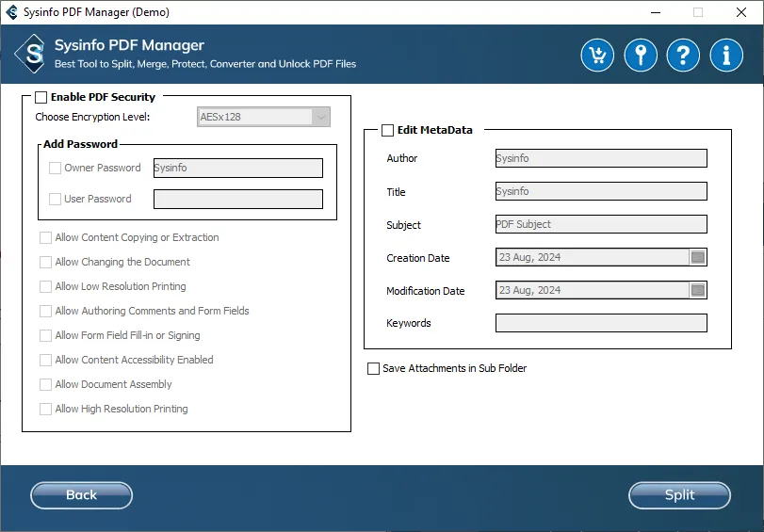Viewport: 764px width, 532px height.
Task: Select the Author text field
Action: pyautogui.click(x=601, y=158)
